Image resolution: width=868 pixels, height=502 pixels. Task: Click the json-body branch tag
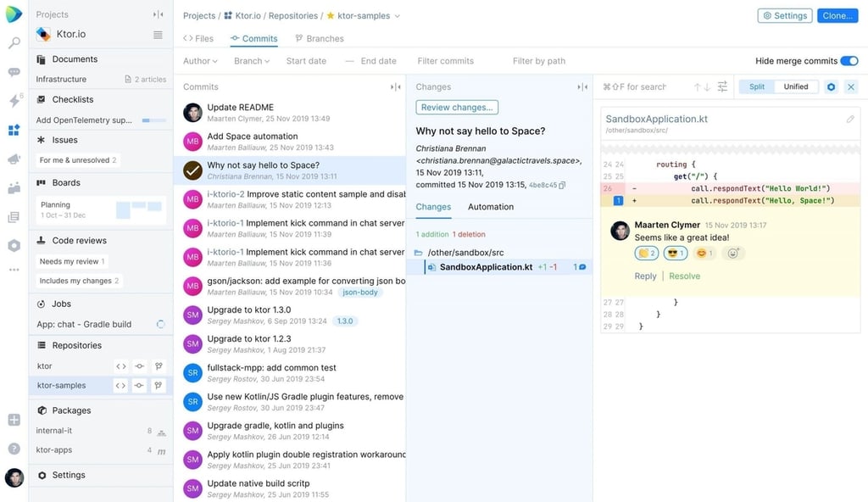coord(359,292)
